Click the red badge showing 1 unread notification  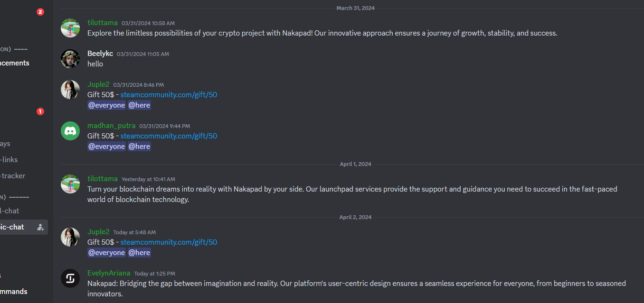(x=40, y=111)
